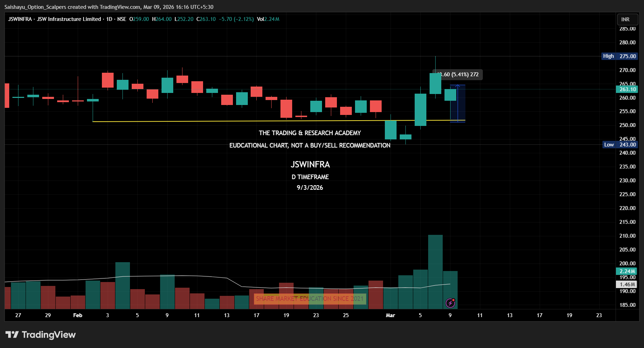Click the low value L252.20
This screenshot has height=348, width=644.
tap(184, 19)
